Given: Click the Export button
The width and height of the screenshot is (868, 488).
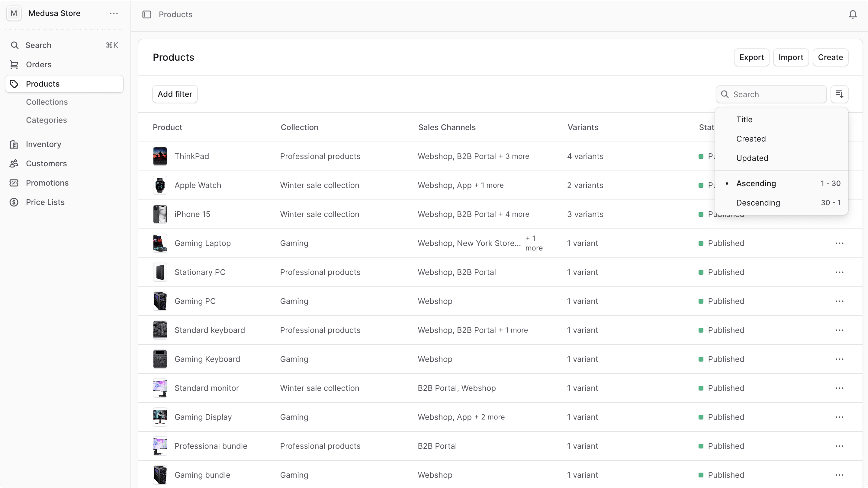Looking at the screenshot, I should tap(752, 57).
